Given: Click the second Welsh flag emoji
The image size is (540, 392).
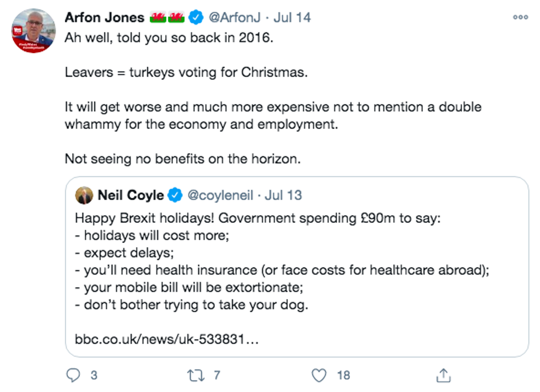Looking at the screenshot, I should coord(176,18).
